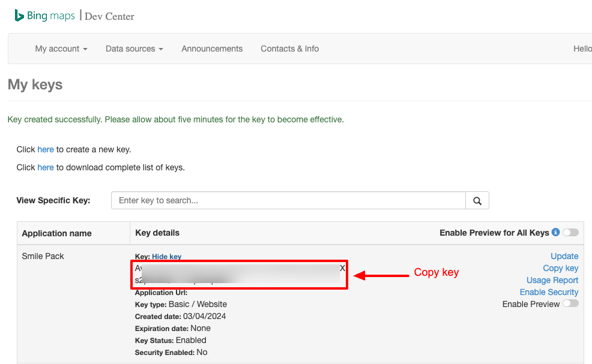The width and height of the screenshot is (592, 364).
Task: Click the My keys page heading
Action: [35, 85]
